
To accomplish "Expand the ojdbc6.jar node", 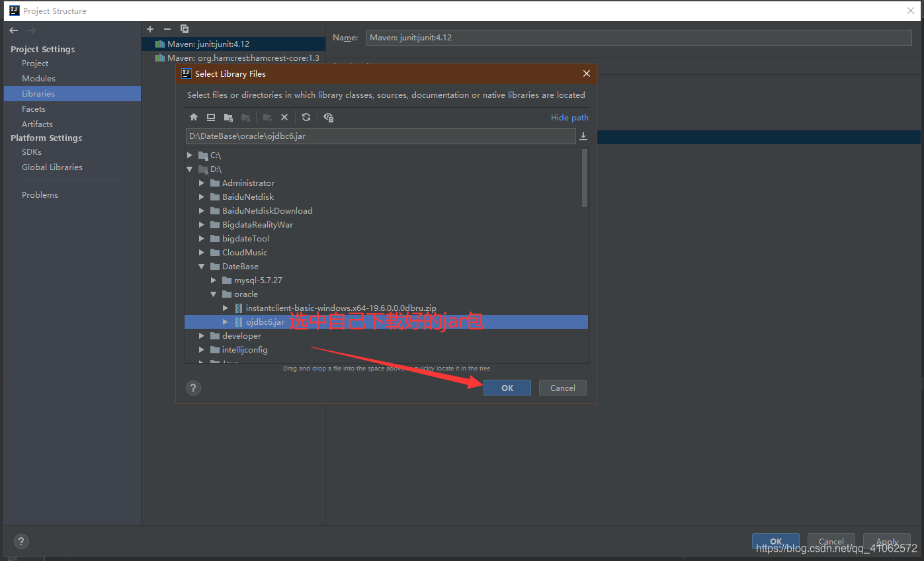I will click(226, 322).
